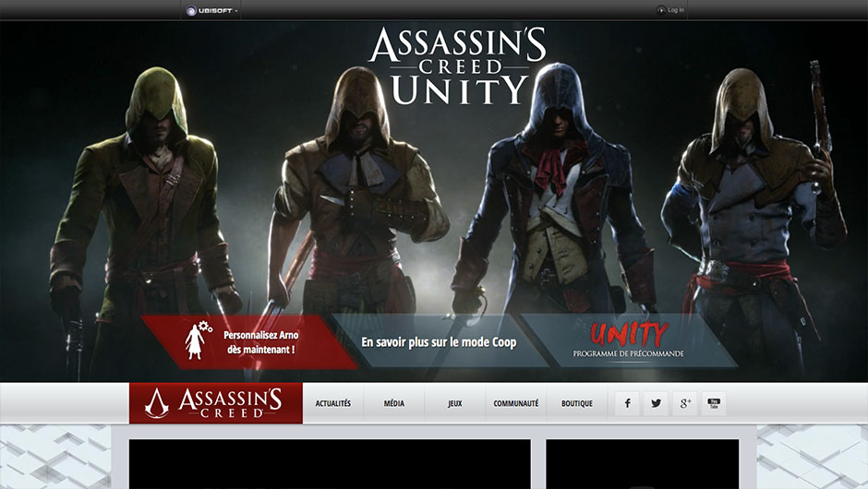Open the Jeux menu

tap(455, 403)
